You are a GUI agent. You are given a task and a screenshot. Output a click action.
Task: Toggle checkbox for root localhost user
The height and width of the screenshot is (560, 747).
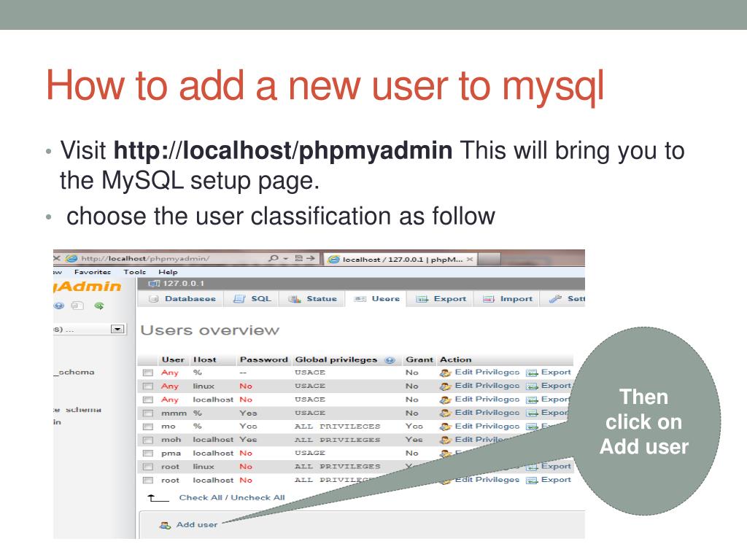pos(148,481)
